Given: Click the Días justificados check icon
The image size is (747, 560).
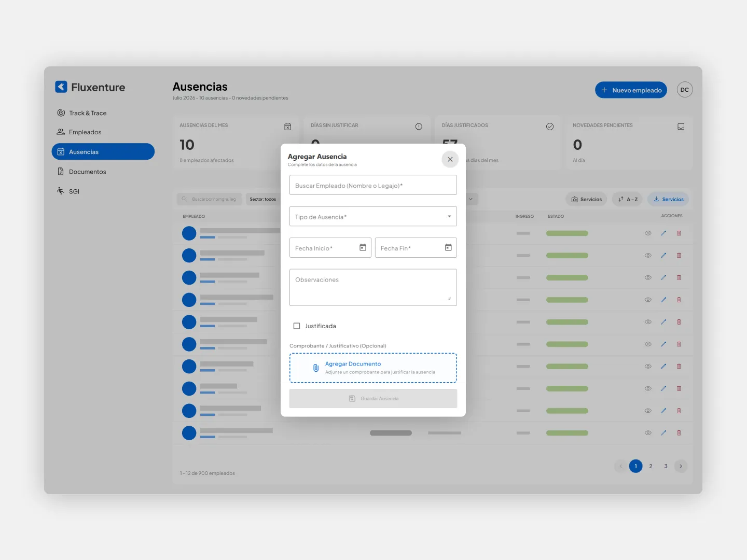Looking at the screenshot, I should 550,127.
